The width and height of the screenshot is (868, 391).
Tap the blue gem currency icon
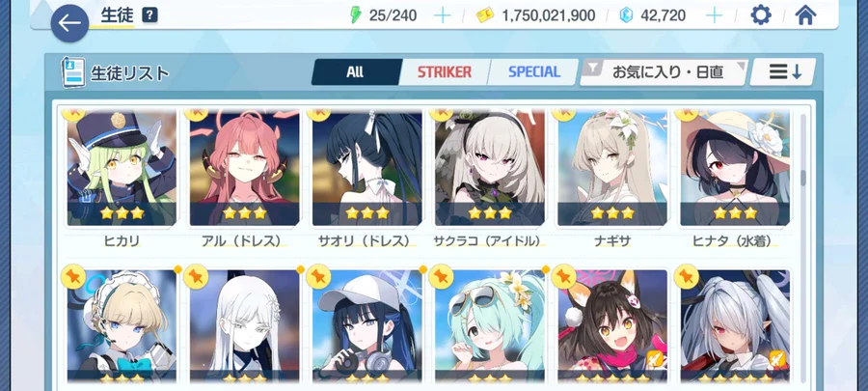click(x=626, y=15)
